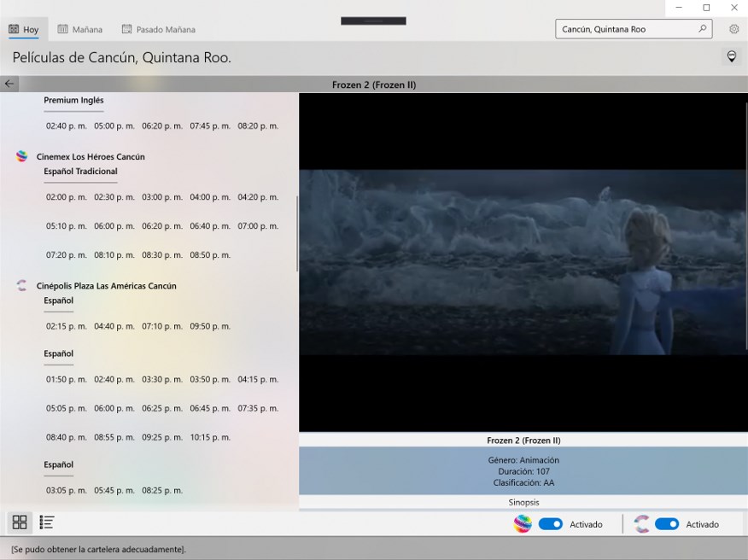Click the Premium Inglés format label
The height and width of the screenshot is (560, 748).
73,100
